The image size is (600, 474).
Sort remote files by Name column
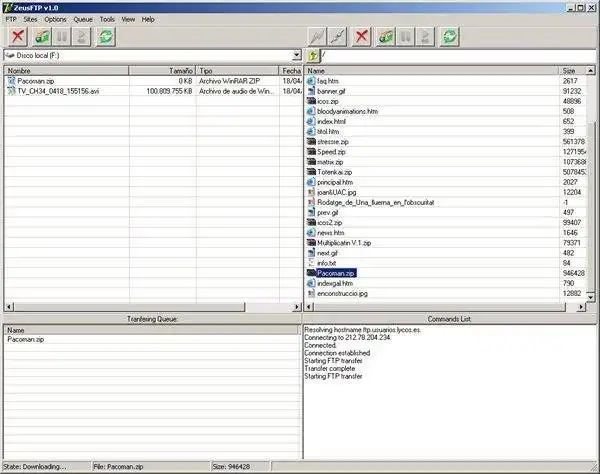[432, 71]
